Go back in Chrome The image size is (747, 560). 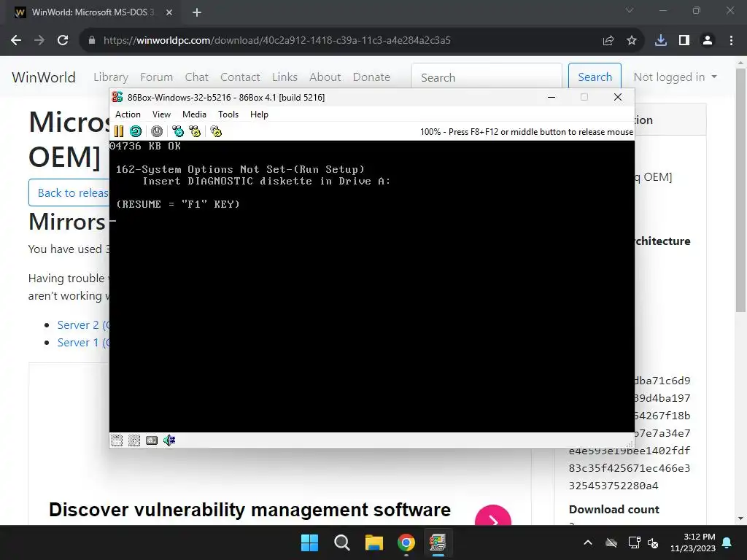tap(16, 41)
